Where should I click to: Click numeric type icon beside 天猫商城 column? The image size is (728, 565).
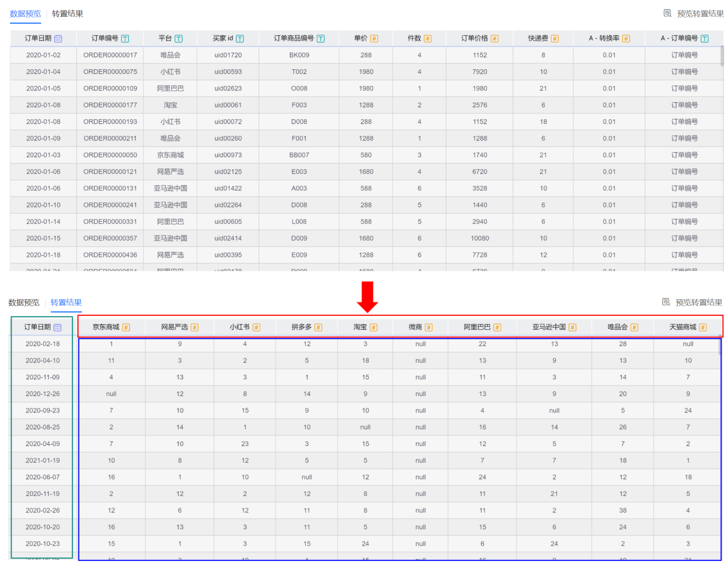point(703,327)
